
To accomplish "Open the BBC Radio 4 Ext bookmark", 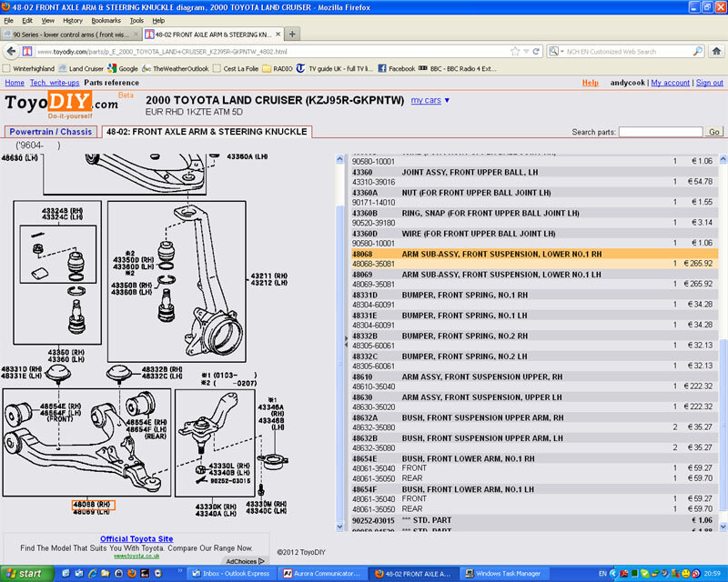I will 458,68.
